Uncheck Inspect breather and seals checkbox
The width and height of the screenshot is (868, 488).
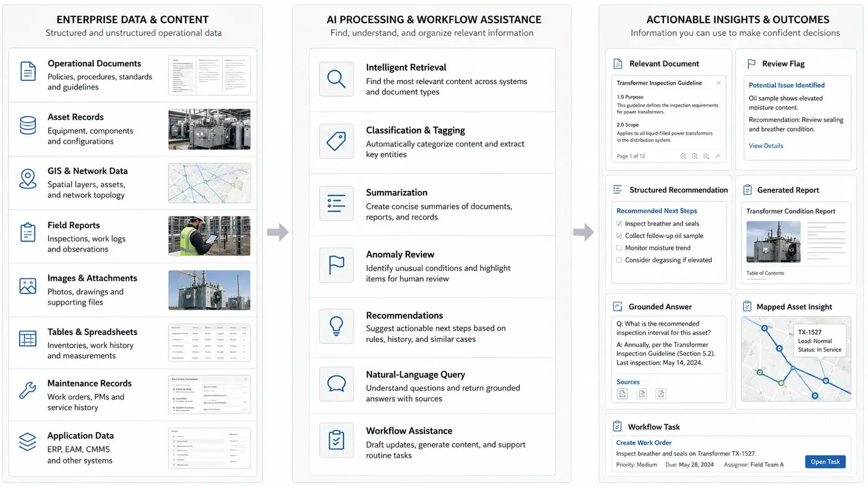[619, 223]
